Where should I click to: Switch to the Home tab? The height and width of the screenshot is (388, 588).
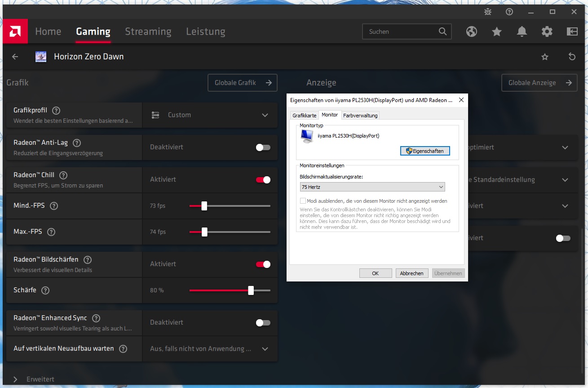(x=48, y=31)
